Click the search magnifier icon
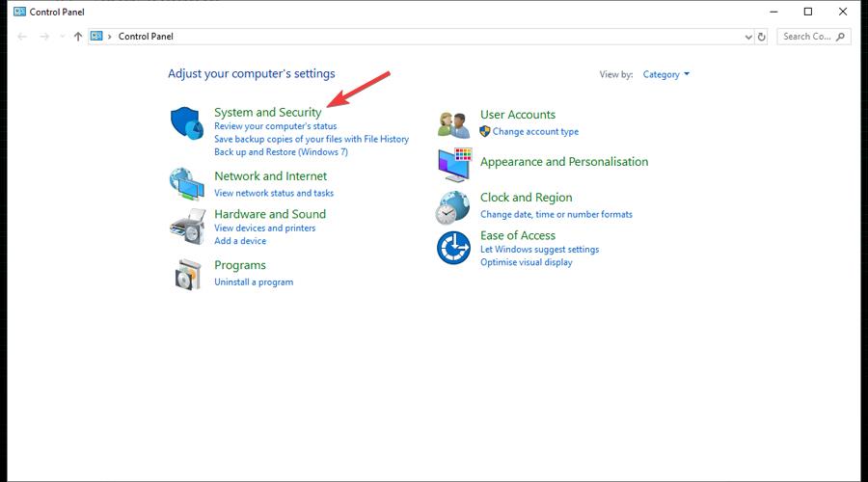 click(x=840, y=37)
